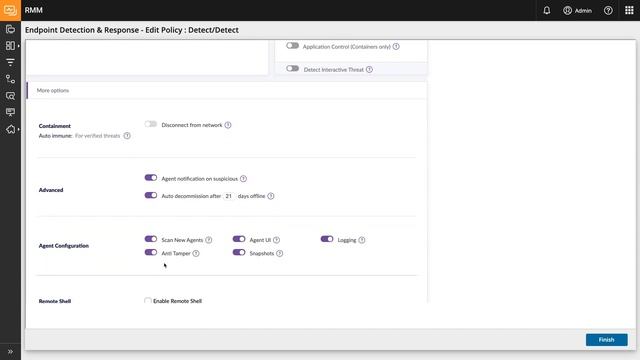
Task: Open the filter sidebar icon
Action: pyautogui.click(x=10, y=62)
